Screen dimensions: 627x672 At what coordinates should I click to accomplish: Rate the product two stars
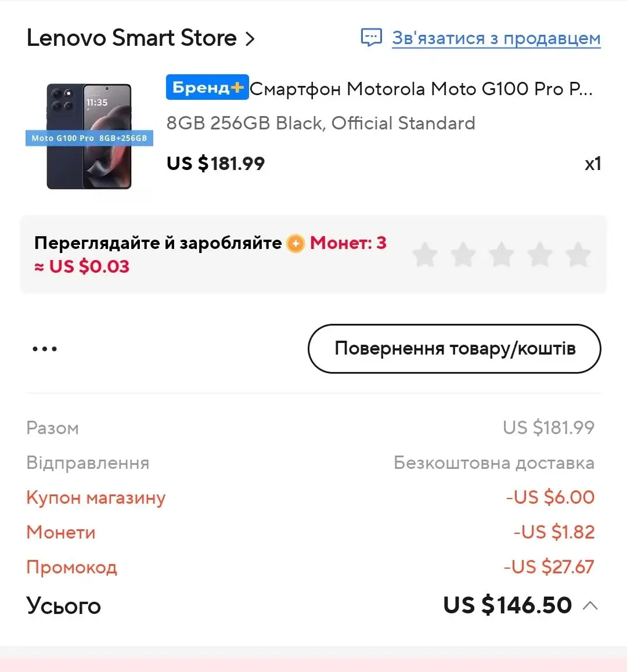[463, 255]
